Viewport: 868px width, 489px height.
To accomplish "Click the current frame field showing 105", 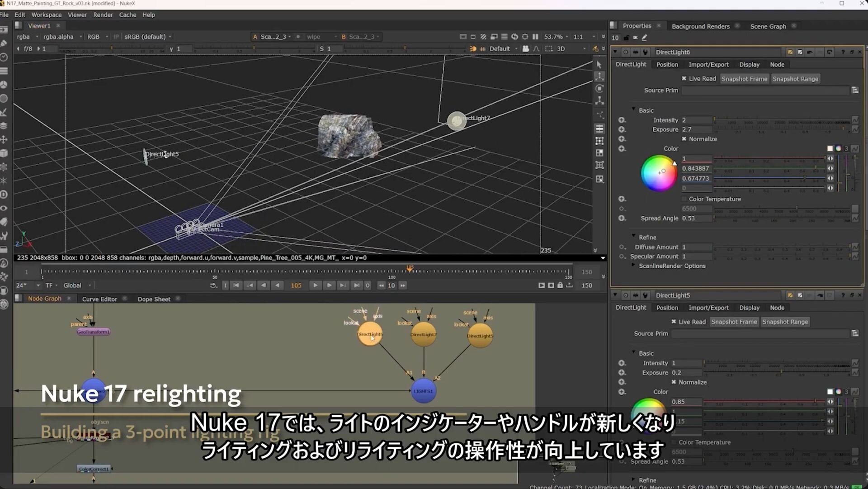I will (x=296, y=285).
